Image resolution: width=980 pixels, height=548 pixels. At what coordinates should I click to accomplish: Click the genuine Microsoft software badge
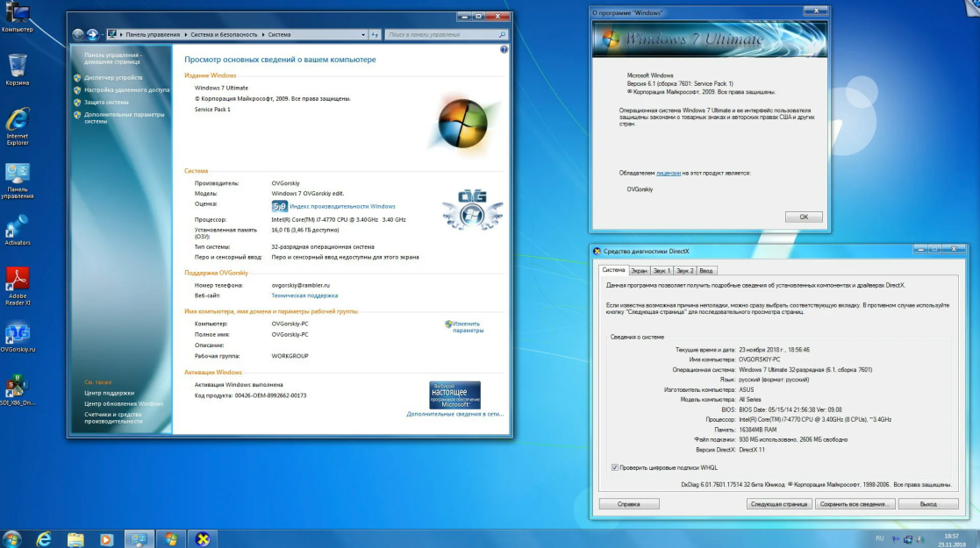[x=455, y=395]
